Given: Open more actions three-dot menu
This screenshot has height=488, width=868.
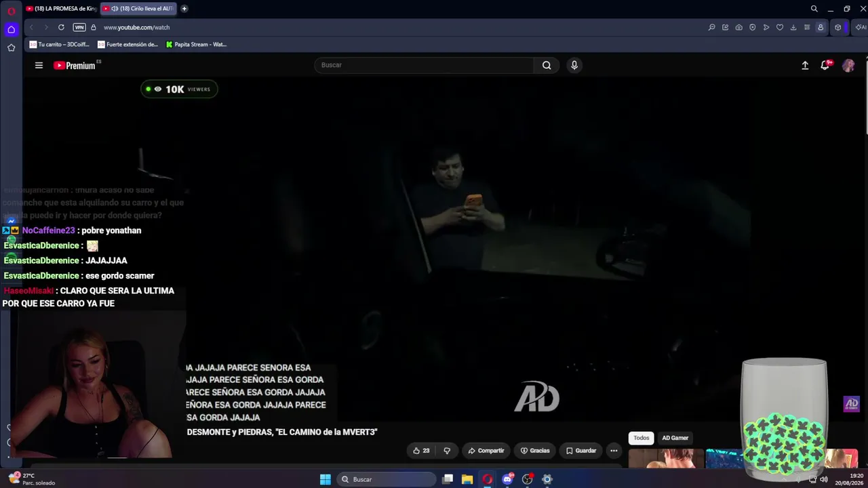Looking at the screenshot, I should [x=614, y=451].
